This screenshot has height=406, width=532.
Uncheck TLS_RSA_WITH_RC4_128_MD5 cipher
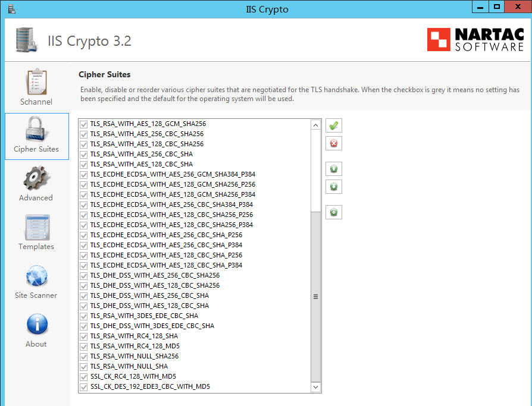[x=84, y=346]
